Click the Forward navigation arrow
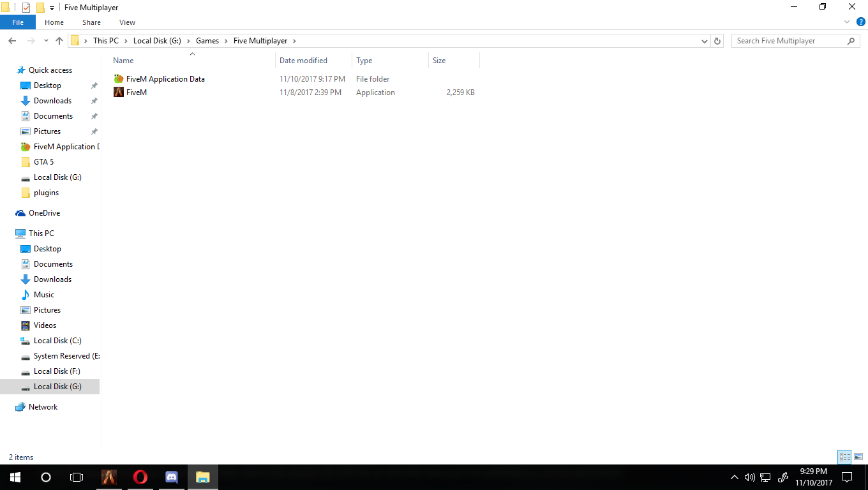 [x=31, y=41]
